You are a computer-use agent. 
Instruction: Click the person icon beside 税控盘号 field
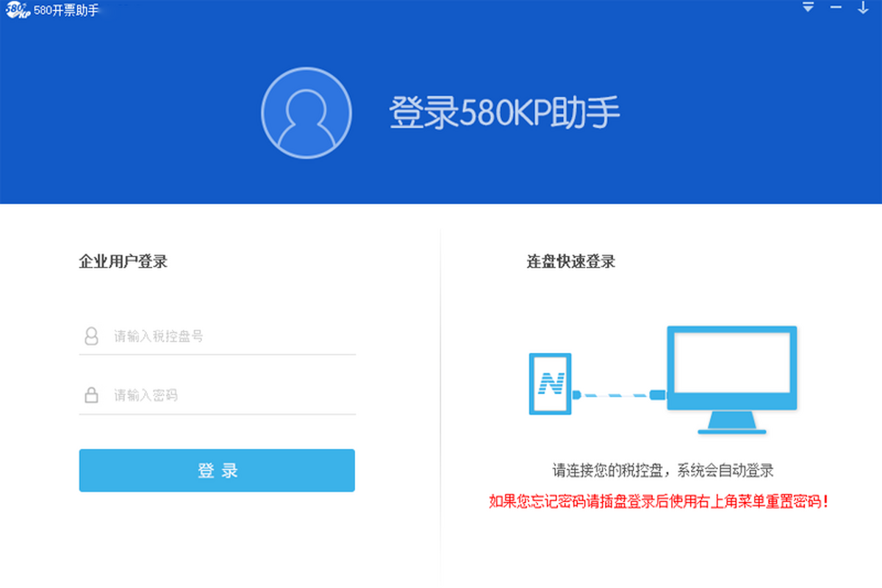click(x=91, y=337)
